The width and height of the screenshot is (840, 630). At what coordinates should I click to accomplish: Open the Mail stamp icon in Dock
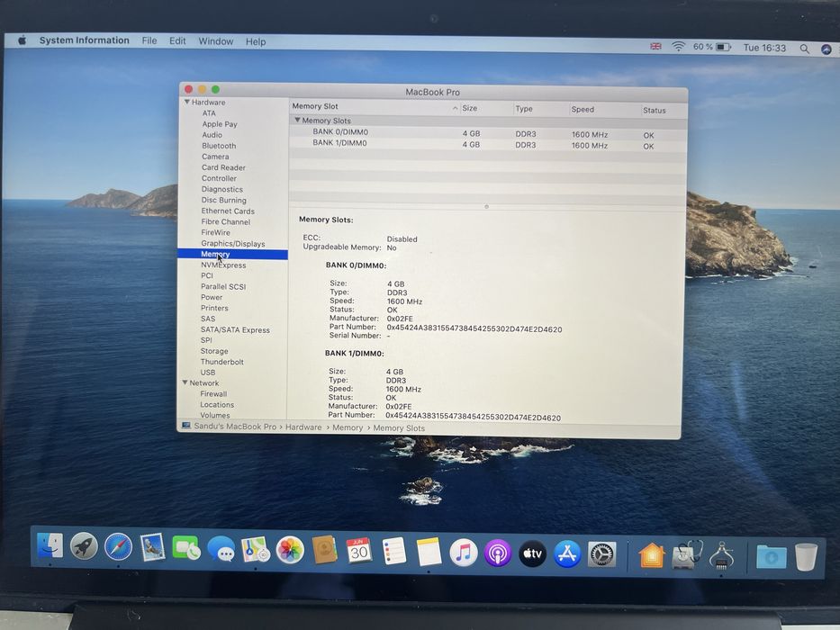tap(152, 547)
